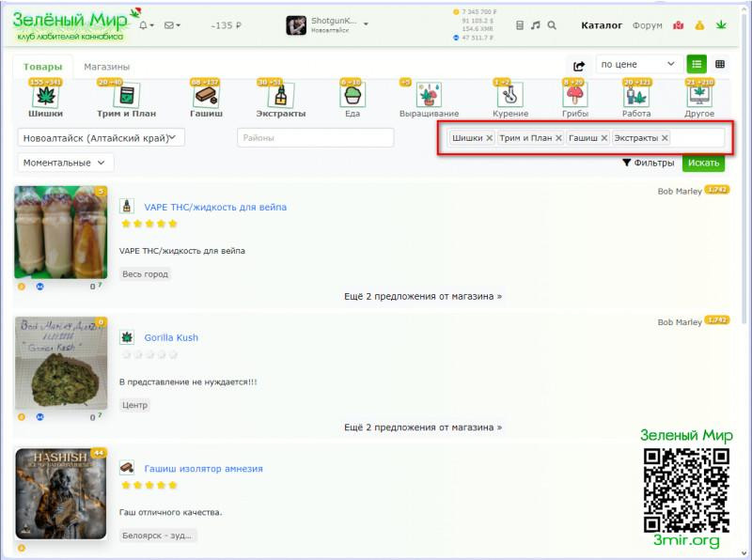The height and width of the screenshot is (560, 752).
Task: Click the share arrow icon near sorting
Action: coord(579,65)
